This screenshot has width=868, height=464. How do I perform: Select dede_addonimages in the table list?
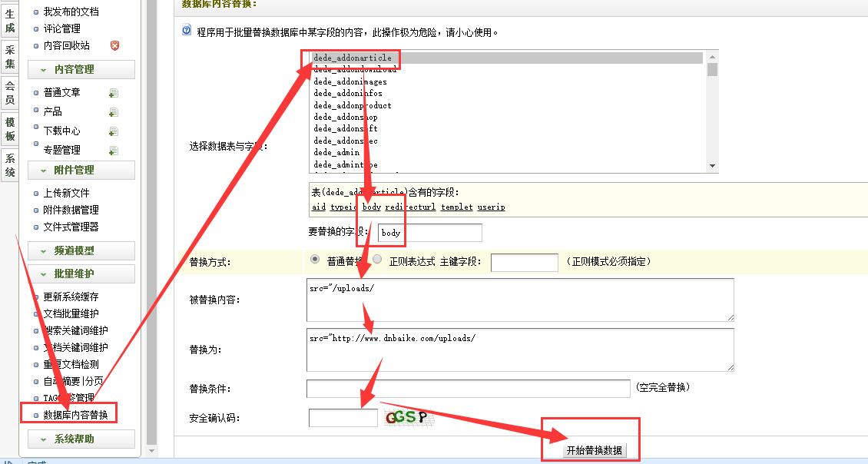[x=350, y=81]
